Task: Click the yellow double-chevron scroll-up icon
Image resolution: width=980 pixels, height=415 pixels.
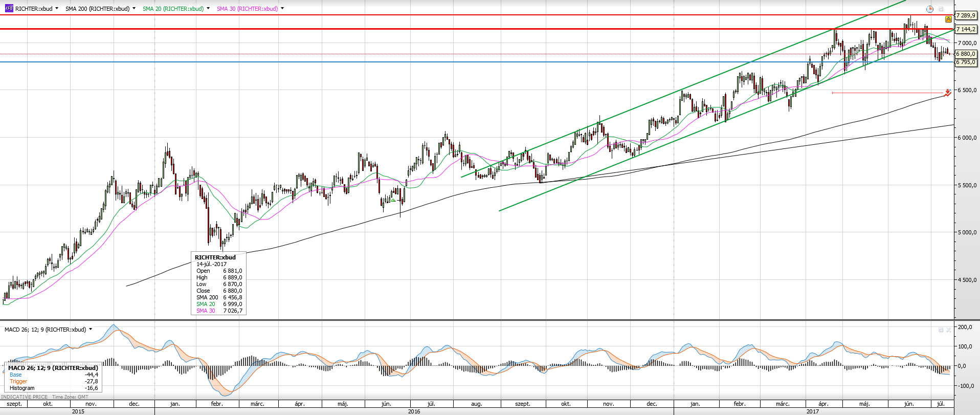Action: click(x=948, y=19)
